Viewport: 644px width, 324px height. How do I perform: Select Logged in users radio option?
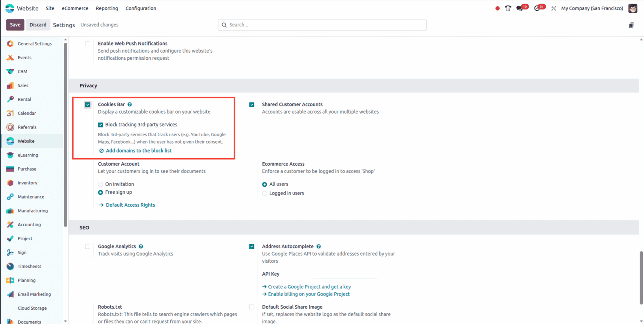[265, 193]
